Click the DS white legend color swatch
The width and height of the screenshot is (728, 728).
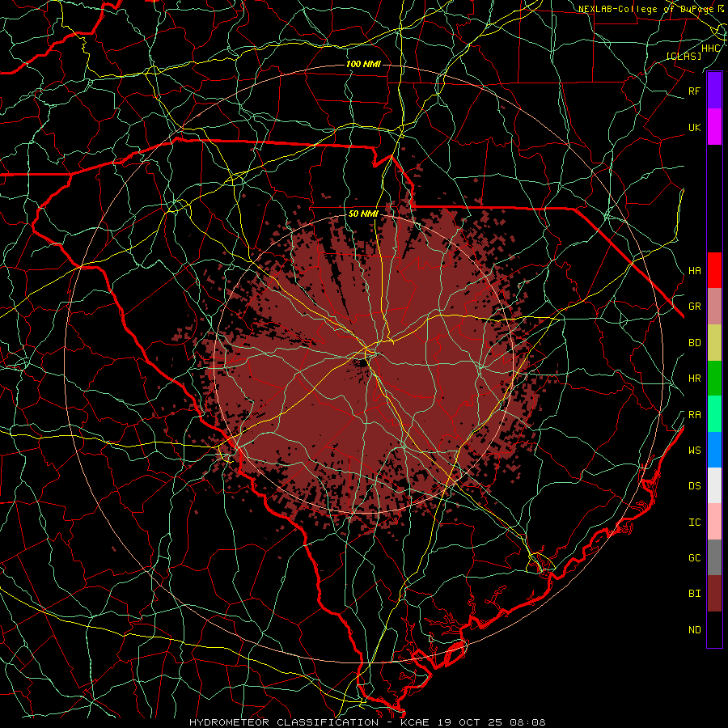tap(714, 485)
